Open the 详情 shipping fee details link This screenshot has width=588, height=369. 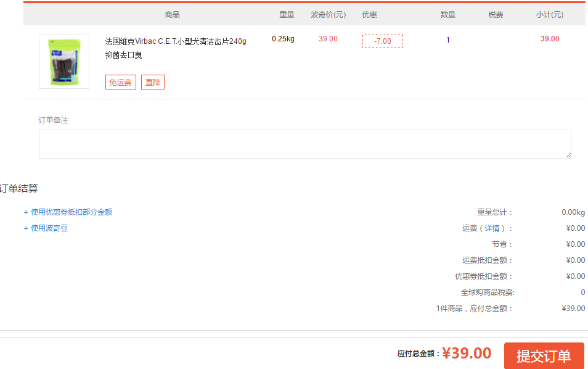coord(492,228)
